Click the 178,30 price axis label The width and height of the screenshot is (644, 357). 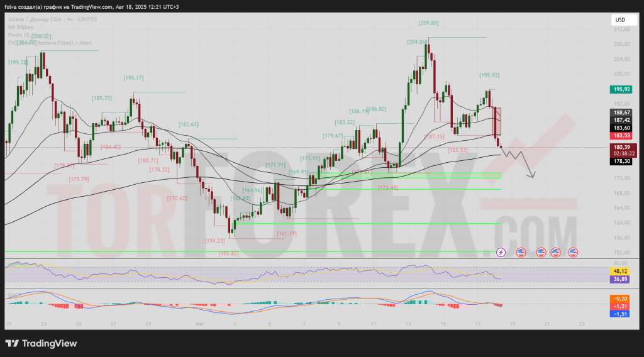click(621, 162)
